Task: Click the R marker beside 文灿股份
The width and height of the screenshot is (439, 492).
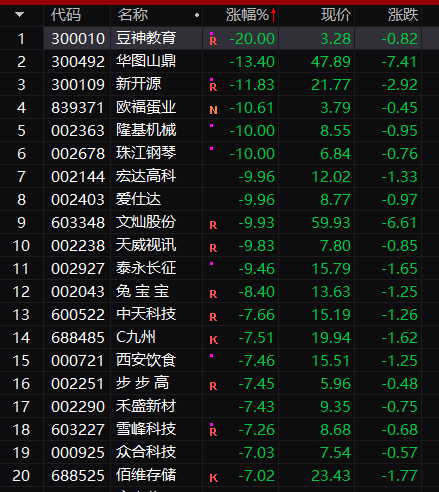Action: [x=213, y=225]
